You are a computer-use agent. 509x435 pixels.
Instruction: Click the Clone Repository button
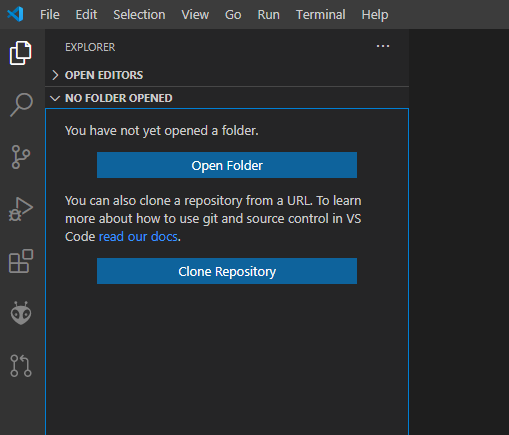pyautogui.click(x=227, y=271)
